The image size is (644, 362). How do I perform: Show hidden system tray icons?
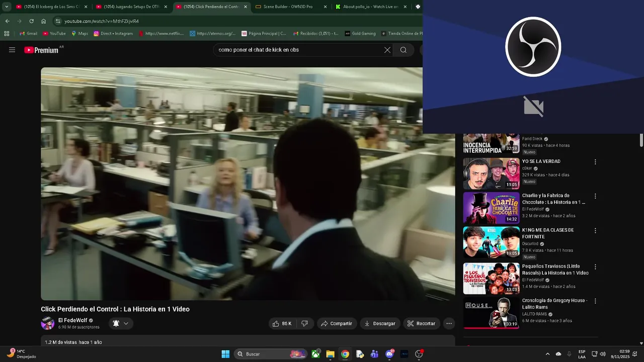547,354
